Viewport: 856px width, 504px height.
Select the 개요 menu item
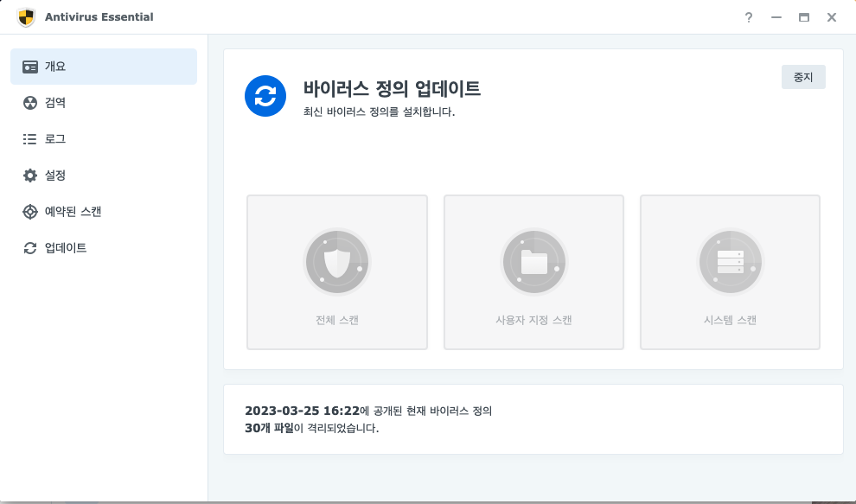pyautogui.click(x=104, y=67)
